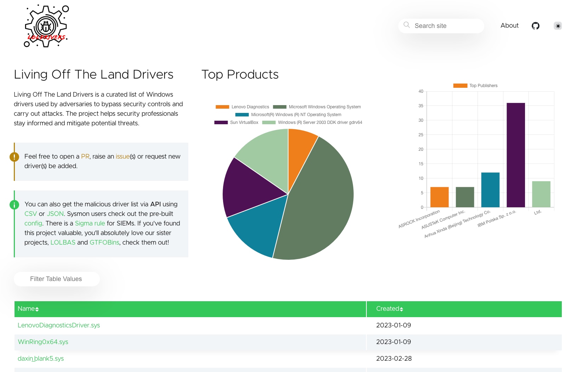Image resolution: width=588 pixels, height=372 pixels.
Task: Open the About page
Action: click(x=509, y=25)
